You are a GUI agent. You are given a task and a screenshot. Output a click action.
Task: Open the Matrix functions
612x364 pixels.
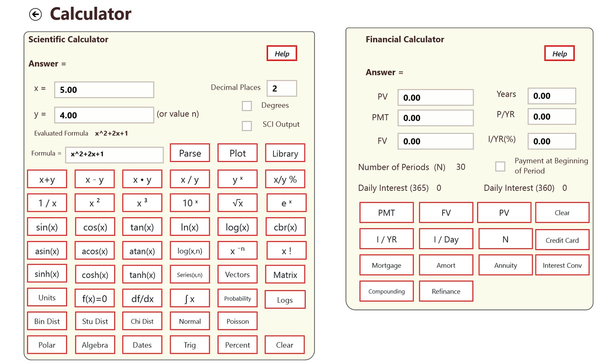click(285, 275)
